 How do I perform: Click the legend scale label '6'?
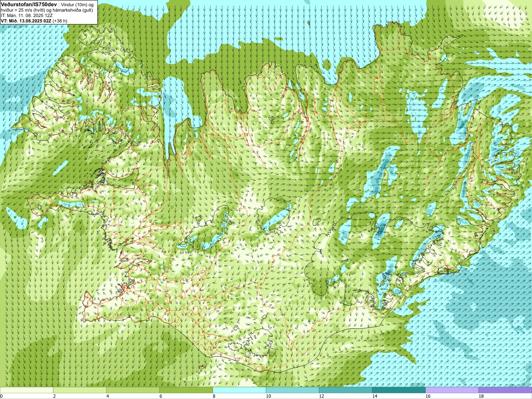161,396
